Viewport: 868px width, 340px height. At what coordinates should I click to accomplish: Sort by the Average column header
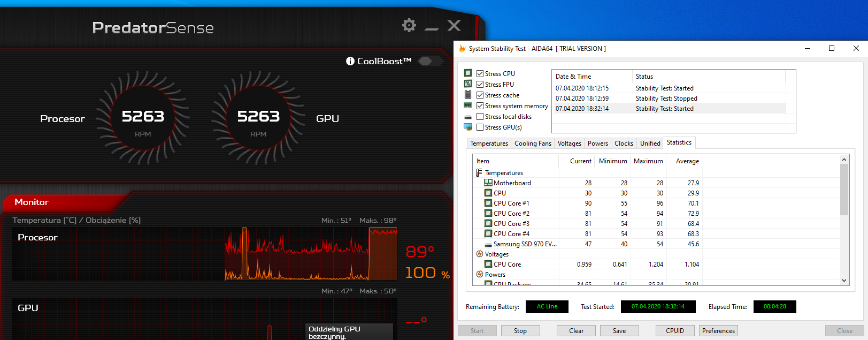(x=684, y=161)
